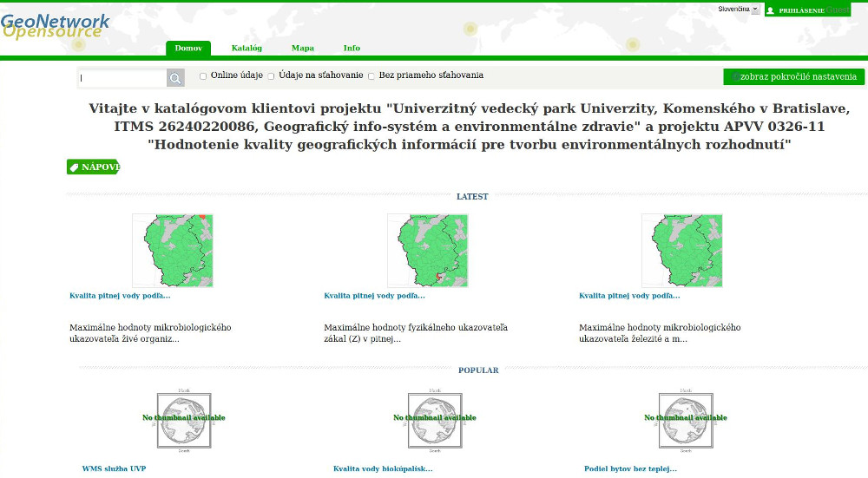Open the third Latest map thumbnail

pyautogui.click(x=682, y=251)
